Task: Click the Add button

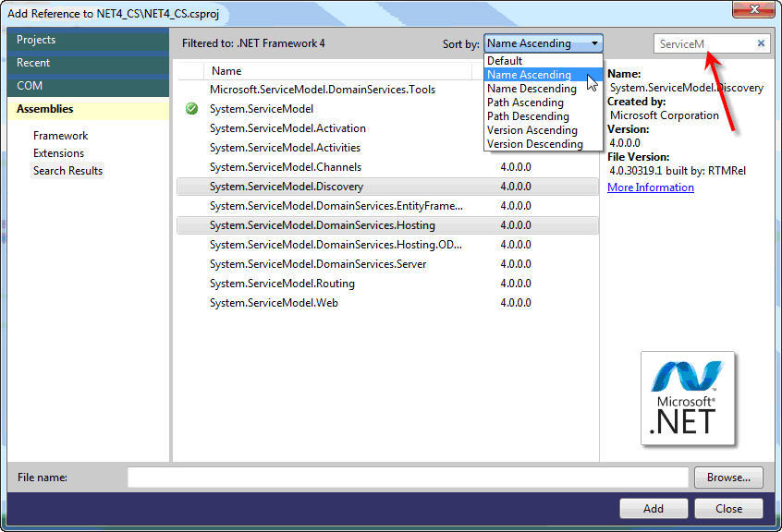Action: tap(654, 509)
